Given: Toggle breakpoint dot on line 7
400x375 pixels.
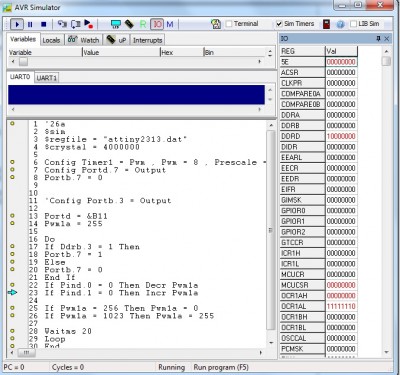Looking at the screenshot, I should pos(12,170).
